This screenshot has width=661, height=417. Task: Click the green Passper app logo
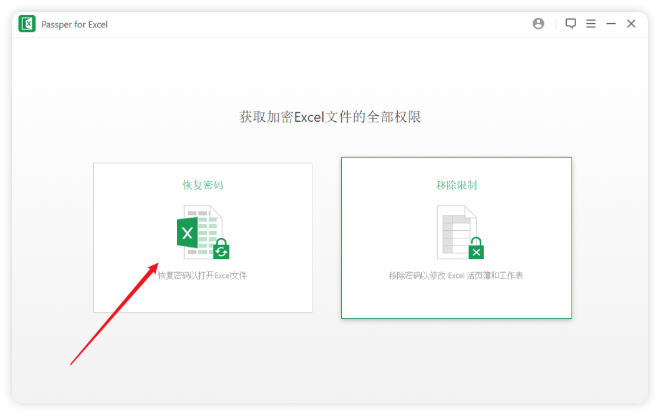[x=27, y=24]
